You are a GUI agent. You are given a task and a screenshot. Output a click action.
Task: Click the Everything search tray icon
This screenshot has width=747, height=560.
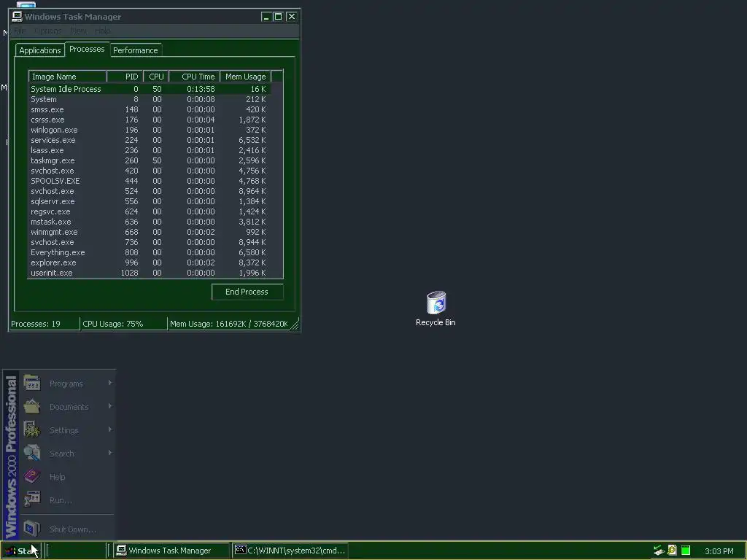point(672,551)
